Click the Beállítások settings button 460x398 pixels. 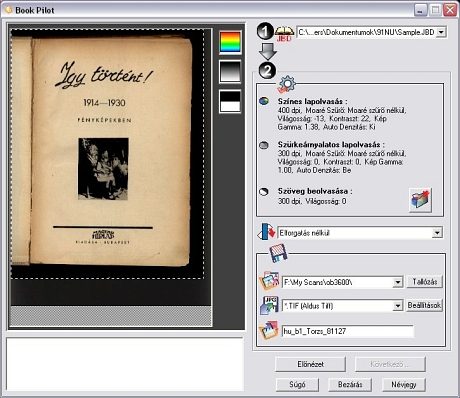424,305
